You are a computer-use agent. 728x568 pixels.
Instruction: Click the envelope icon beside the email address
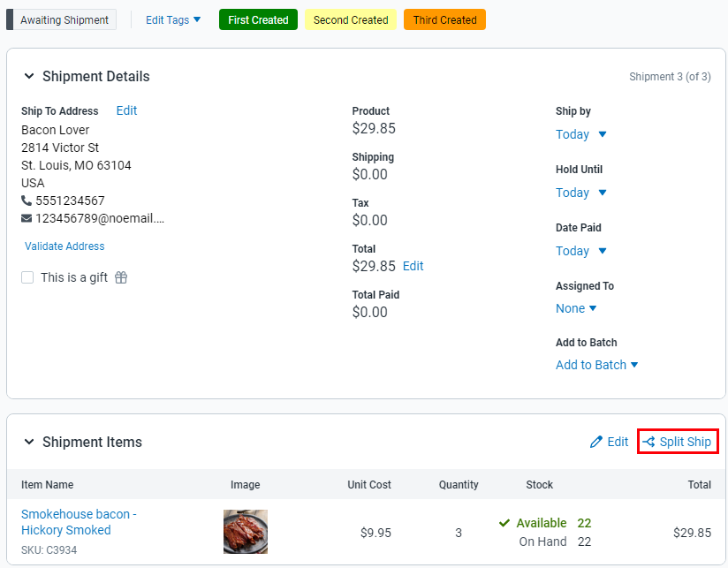25,218
